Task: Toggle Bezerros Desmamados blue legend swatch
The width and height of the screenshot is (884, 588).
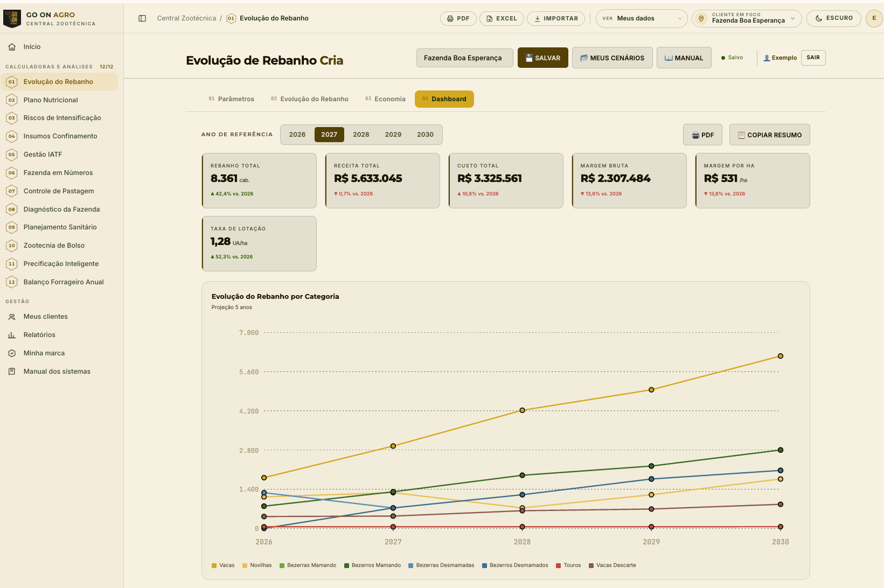Action: (x=485, y=565)
